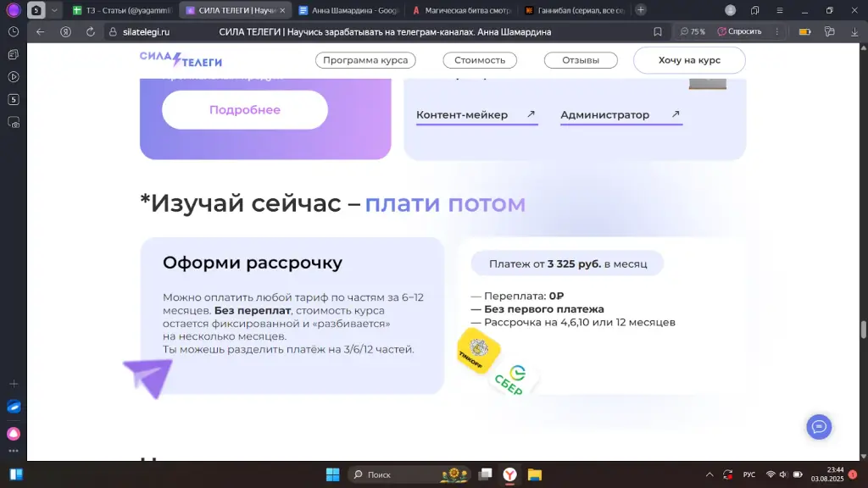The width and height of the screenshot is (868, 488).
Task: Click the tab counter icon in sidebar
Action: pyautogui.click(x=14, y=100)
